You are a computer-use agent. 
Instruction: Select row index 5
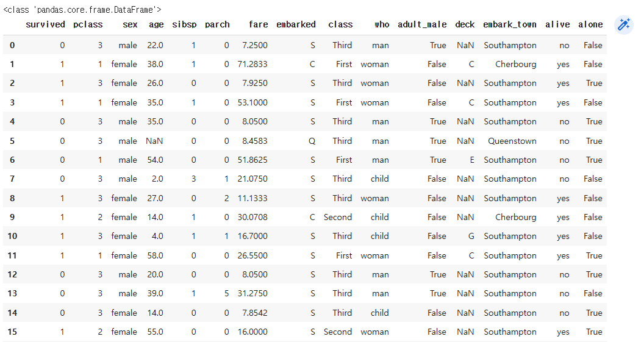[12, 141]
